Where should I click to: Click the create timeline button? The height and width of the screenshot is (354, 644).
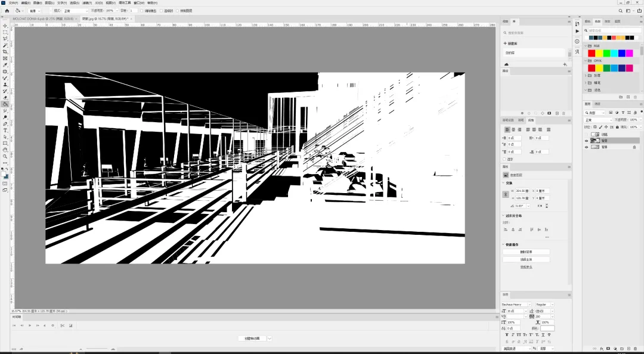point(252,339)
